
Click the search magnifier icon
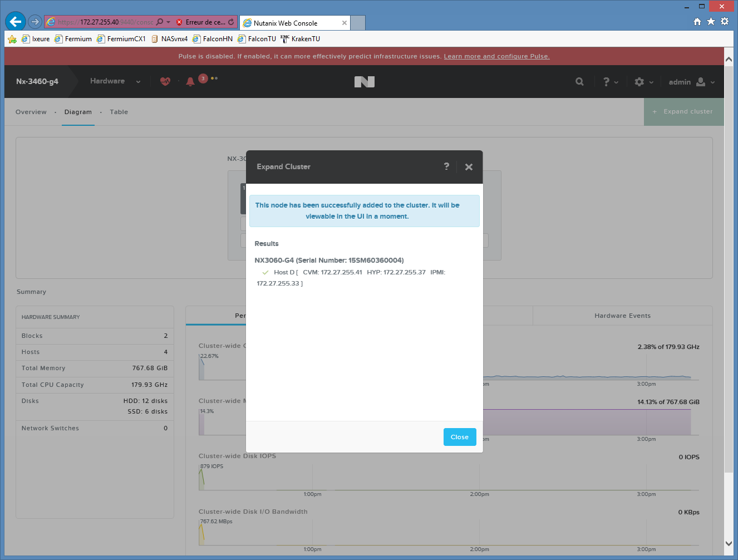point(579,82)
